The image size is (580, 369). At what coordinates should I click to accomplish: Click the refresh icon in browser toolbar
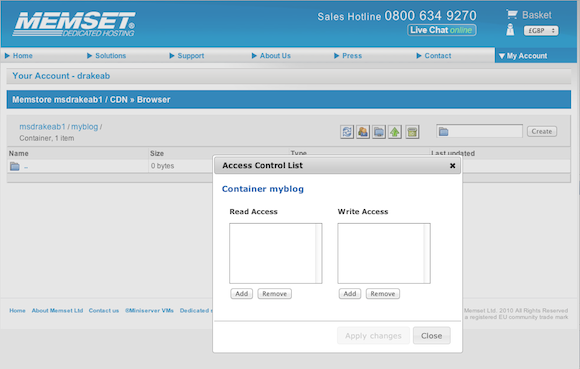(347, 132)
